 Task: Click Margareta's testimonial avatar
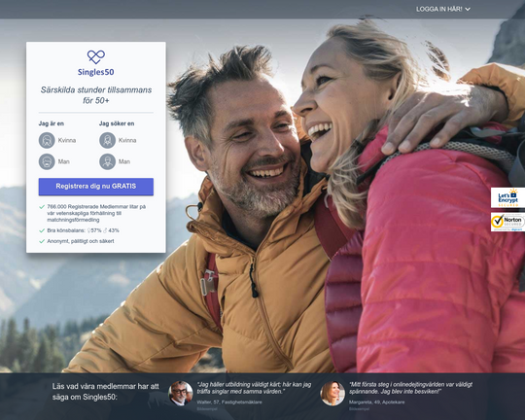[332, 393]
